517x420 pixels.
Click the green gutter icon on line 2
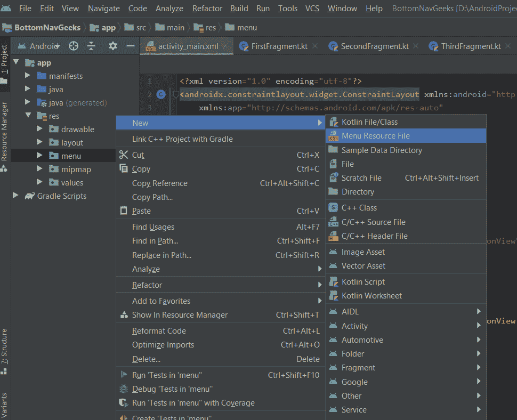pyautogui.click(x=162, y=94)
